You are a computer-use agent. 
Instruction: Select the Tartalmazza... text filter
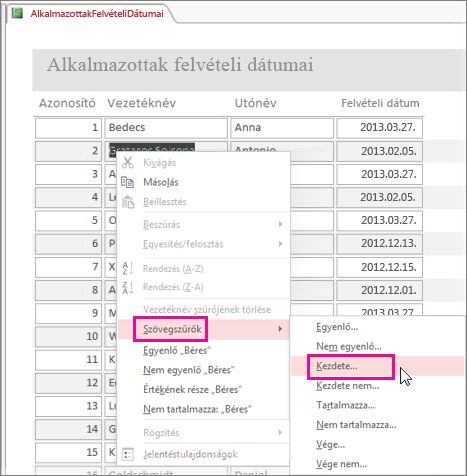click(377, 405)
